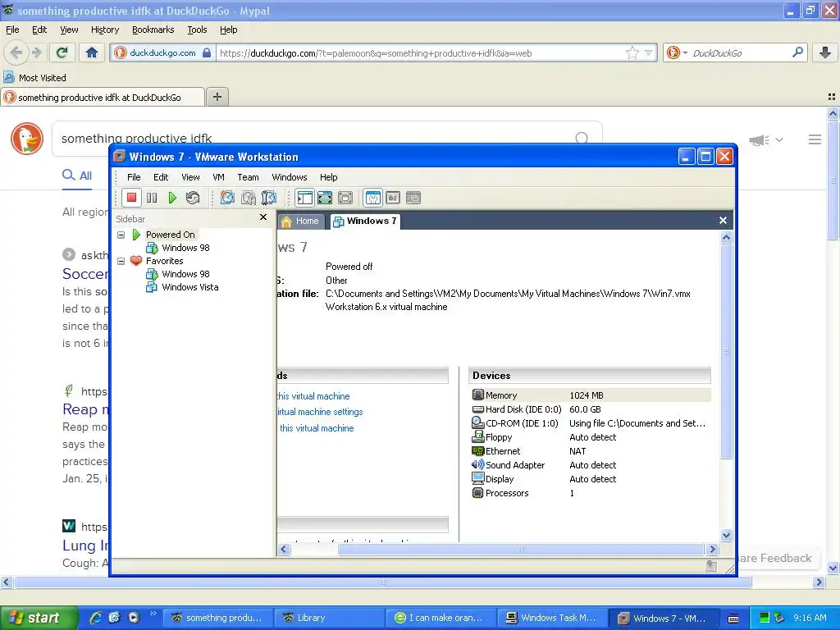Toggle the Show/Hide Sidebar toolbar icon
Image resolution: width=840 pixels, height=630 pixels.
tap(305, 198)
